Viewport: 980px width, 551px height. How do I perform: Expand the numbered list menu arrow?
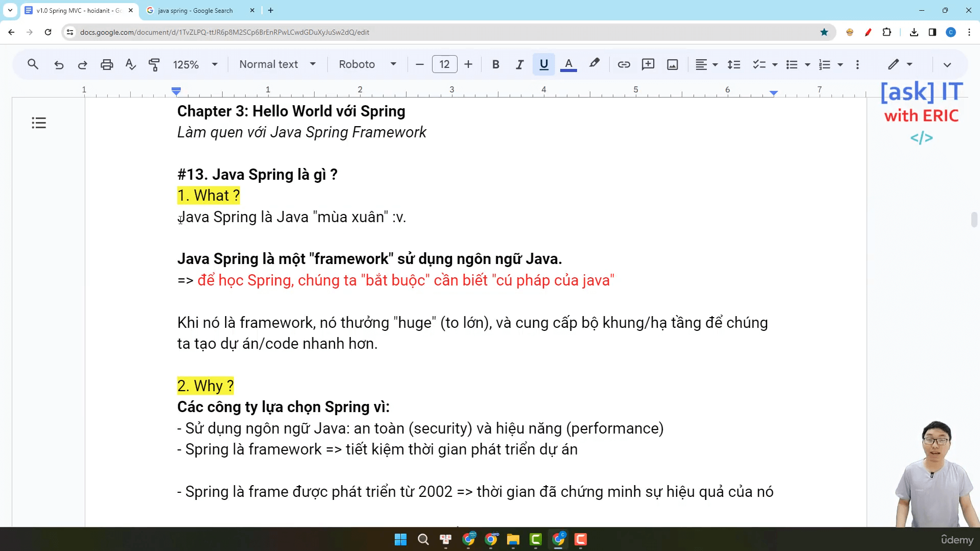pos(840,65)
